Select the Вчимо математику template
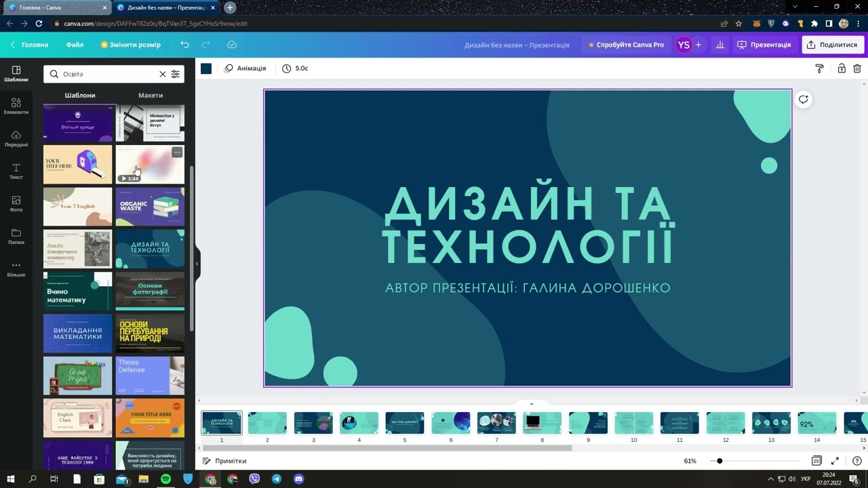The width and height of the screenshot is (868, 488). click(x=77, y=291)
